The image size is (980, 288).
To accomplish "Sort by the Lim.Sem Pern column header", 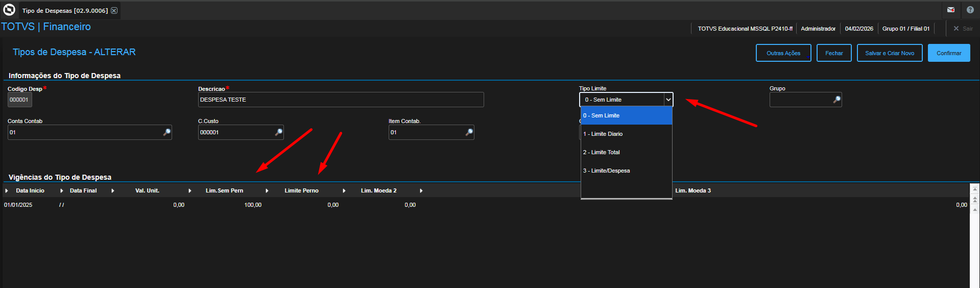I will pos(224,190).
